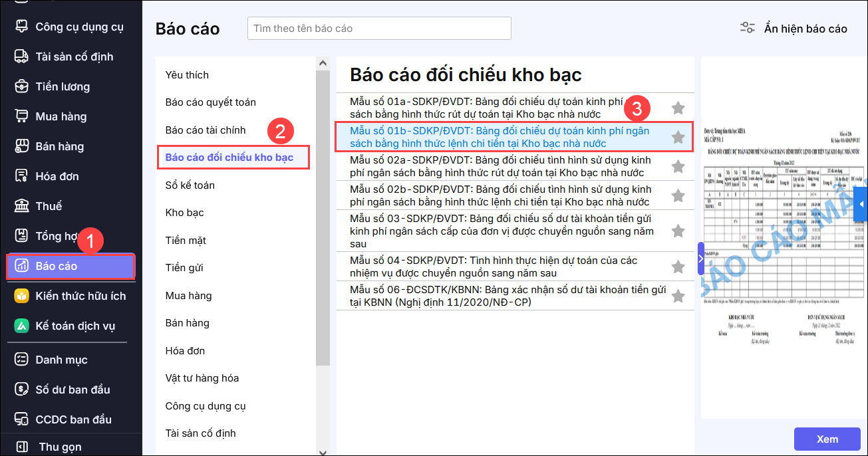This screenshot has height=456, width=868.
Task: Select the Bán hàng store icon
Action: 22,146
